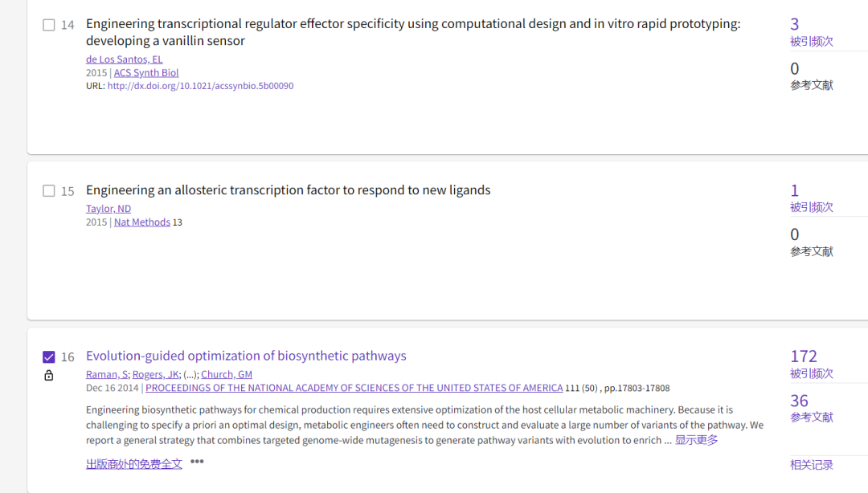This screenshot has height=493, width=868.
Task: Open 相关记录 related records link
Action: (x=812, y=465)
